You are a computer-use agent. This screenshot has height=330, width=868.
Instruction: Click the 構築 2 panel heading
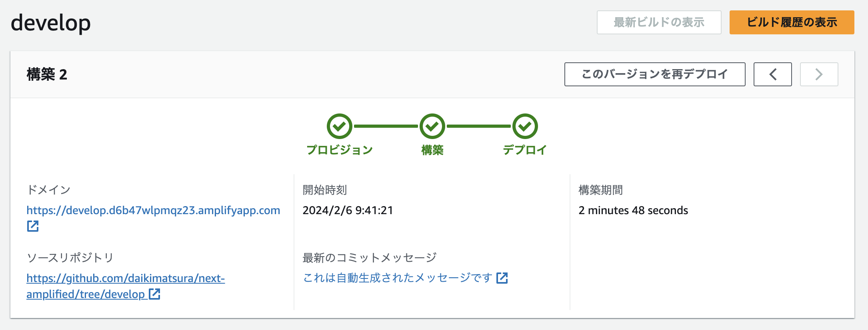[x=47, y=74]
